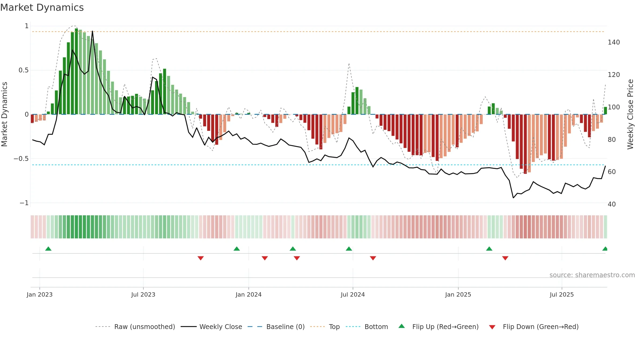Click the red Flip Down triangle in the legend
Screen dimensions: 644x362
492,327
